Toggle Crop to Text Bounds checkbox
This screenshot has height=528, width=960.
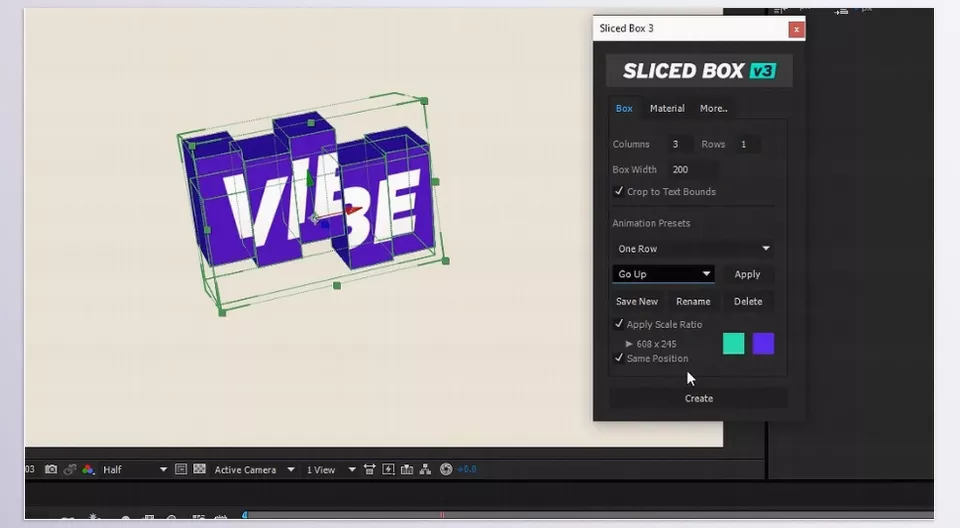click(619, 191)
